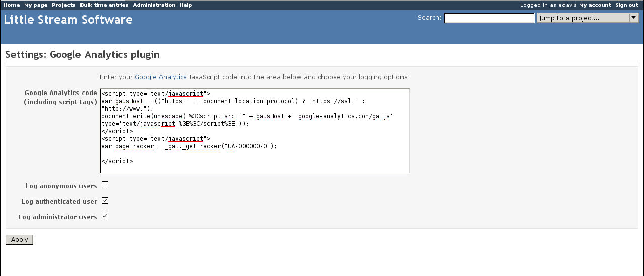Click the Google Analytics code label
This screenshot has height=276, width=644.
tap(60, 97)
